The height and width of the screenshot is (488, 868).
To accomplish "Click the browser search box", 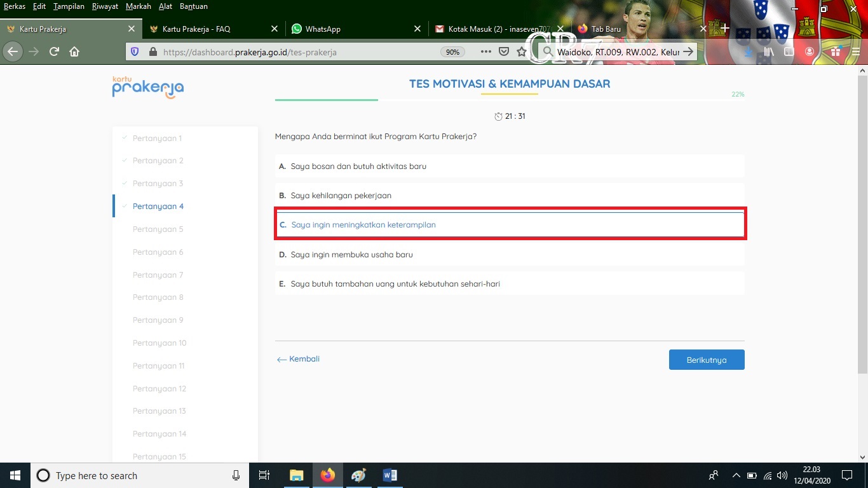I will coord(616,52).
